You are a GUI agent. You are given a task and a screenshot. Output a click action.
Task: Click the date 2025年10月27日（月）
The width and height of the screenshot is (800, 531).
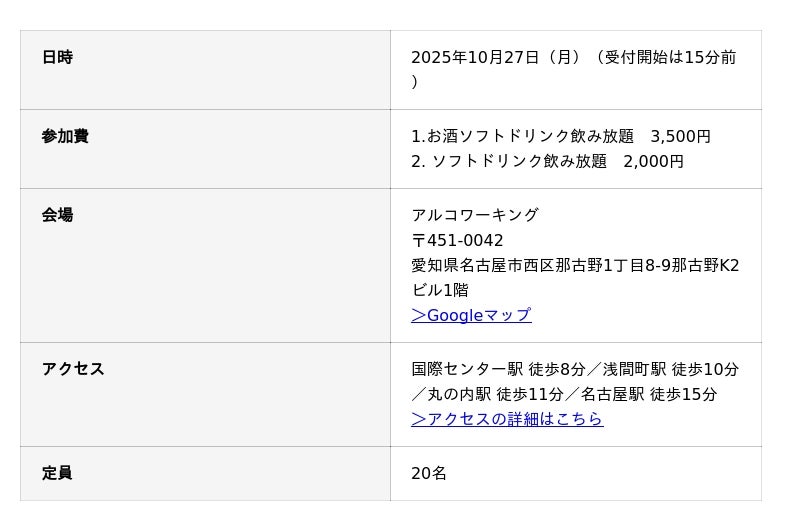click(x=495, y=58)
